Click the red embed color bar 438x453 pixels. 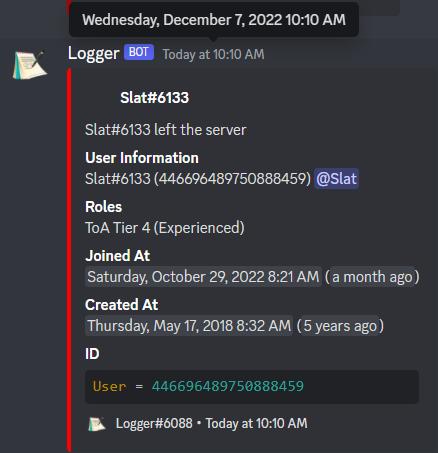tap(69, 260)
